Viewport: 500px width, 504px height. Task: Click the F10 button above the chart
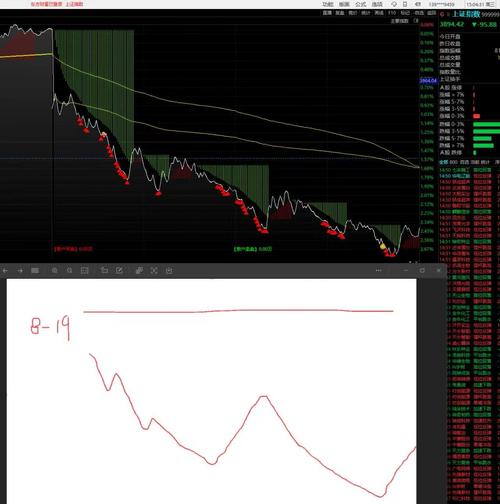tap(392, 13)
